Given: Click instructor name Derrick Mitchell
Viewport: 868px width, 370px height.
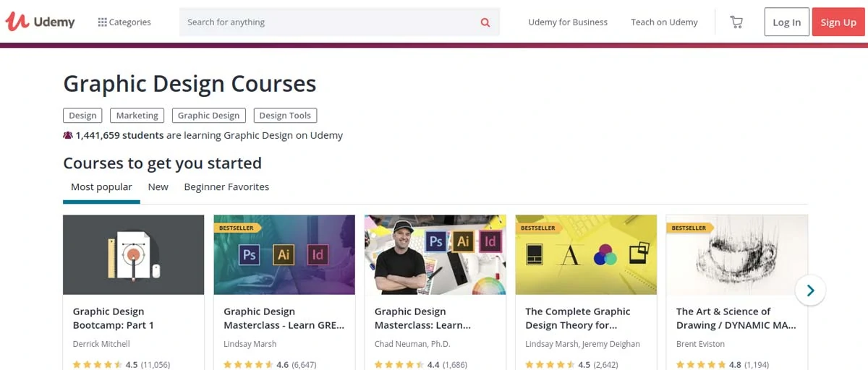Looking at the screenshot, I should (x=101, y=344).
